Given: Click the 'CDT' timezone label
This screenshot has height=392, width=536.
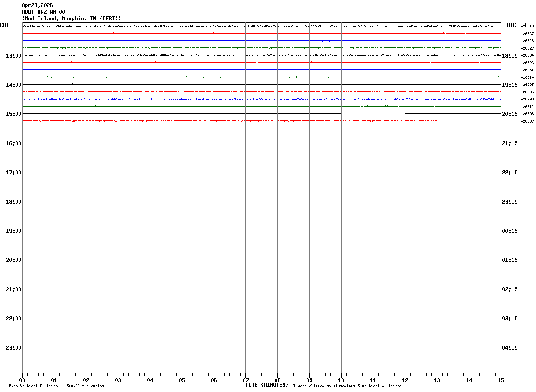Looking at the screenshot, I should tap(4, 25).
